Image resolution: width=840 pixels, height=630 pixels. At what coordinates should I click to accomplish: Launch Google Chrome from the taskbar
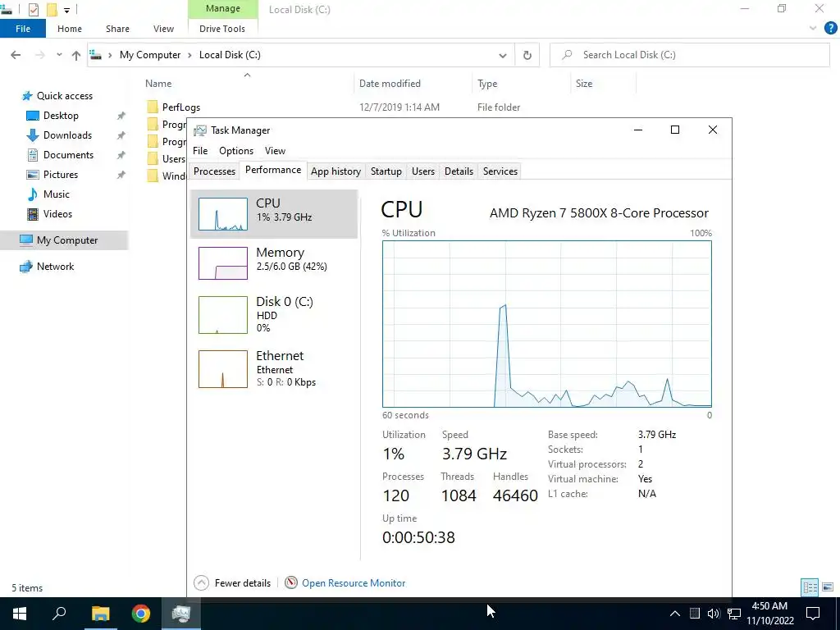[141, 614]
